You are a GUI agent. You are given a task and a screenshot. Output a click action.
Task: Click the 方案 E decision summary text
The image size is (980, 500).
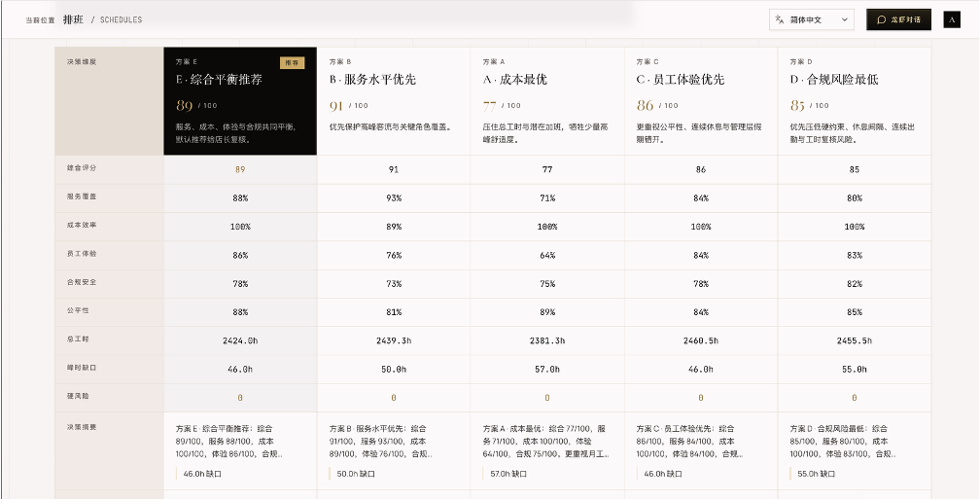pyautogui.click(x=228, y=442)
